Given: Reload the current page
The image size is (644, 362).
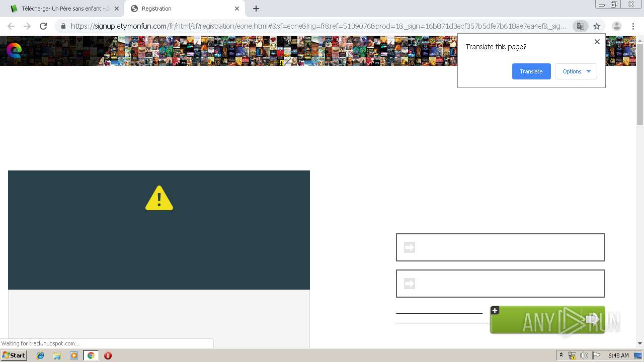Looking at the screenshot, I should [43, 26].
